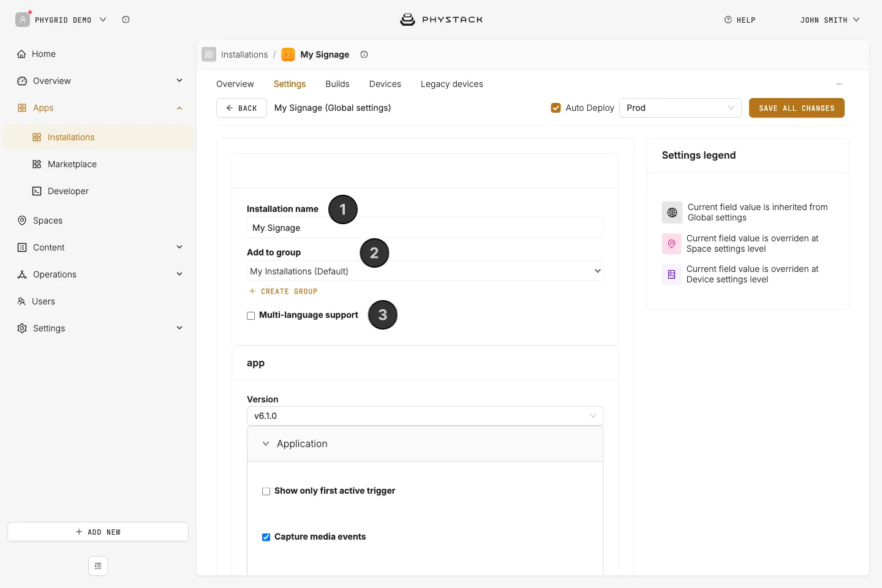Click the Phystack logo in header
The image size is (882, 588).
441,20
